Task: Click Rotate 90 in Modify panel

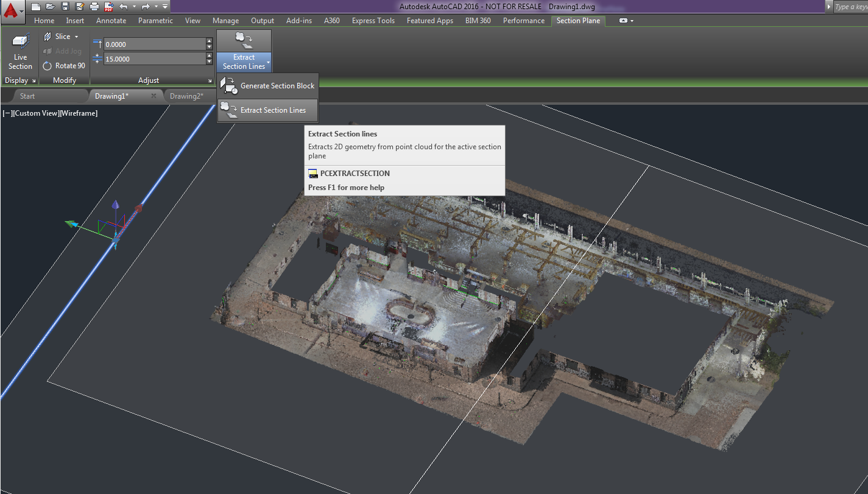Action: tap(65, 66)
